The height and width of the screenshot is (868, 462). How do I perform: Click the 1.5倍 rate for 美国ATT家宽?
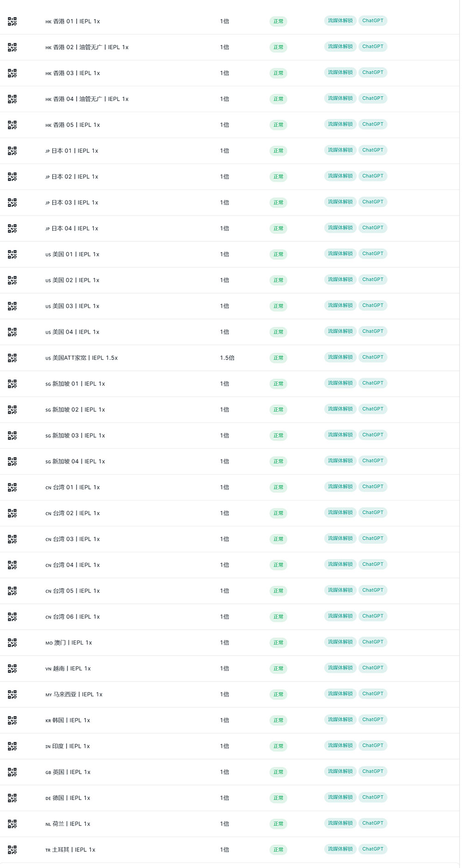coord(227,358)
